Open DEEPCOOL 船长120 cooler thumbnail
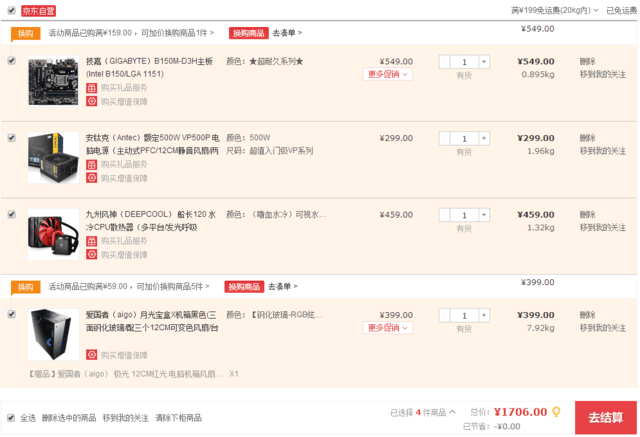Screen dimensions: 640x437 (53, 234)
